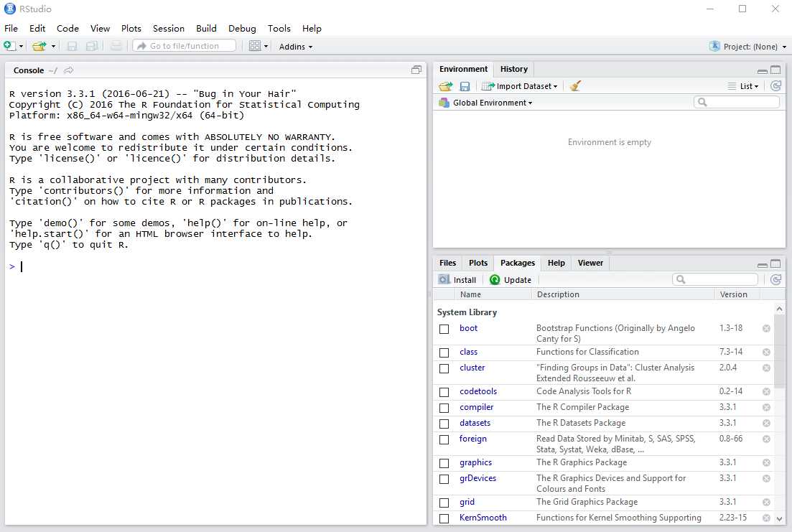Viewport: 792px width, 532px height.
Task: Click the Packages pane refresh icon
Action: (775, 279)
